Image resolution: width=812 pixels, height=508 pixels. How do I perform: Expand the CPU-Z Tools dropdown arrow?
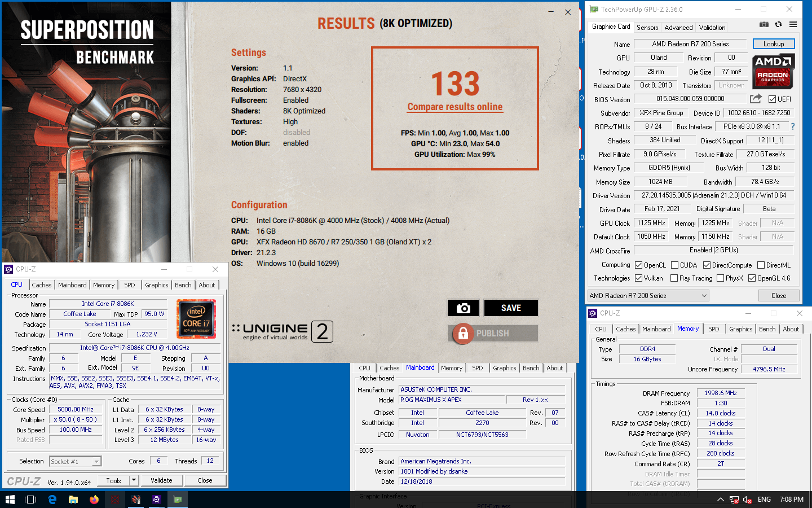point(134,480)
